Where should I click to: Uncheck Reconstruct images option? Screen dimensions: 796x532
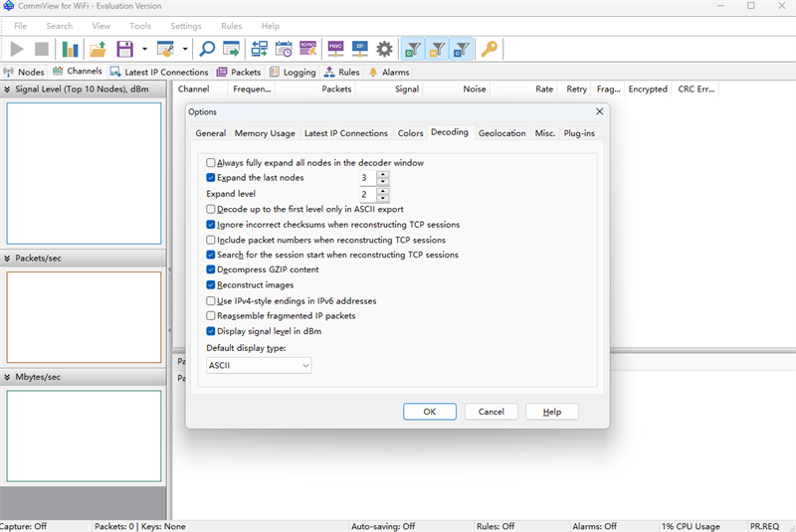[x=211, y=285]
